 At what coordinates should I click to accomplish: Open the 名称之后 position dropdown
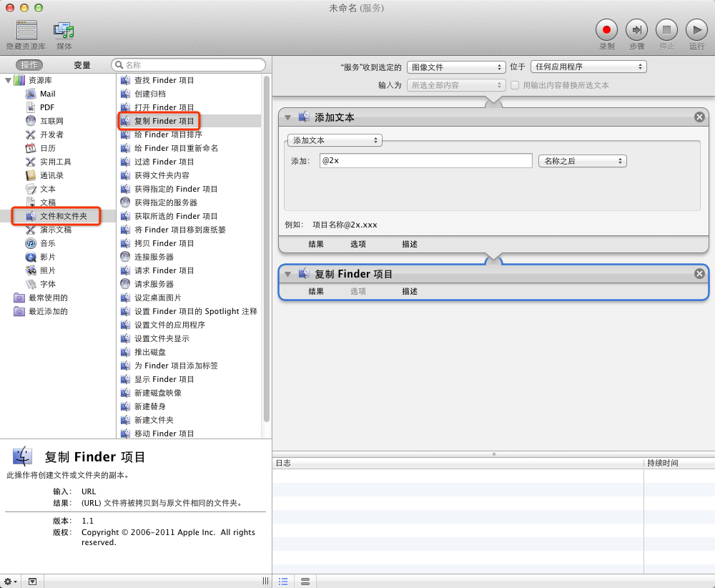pyautogui.click(x=582, y=161)
